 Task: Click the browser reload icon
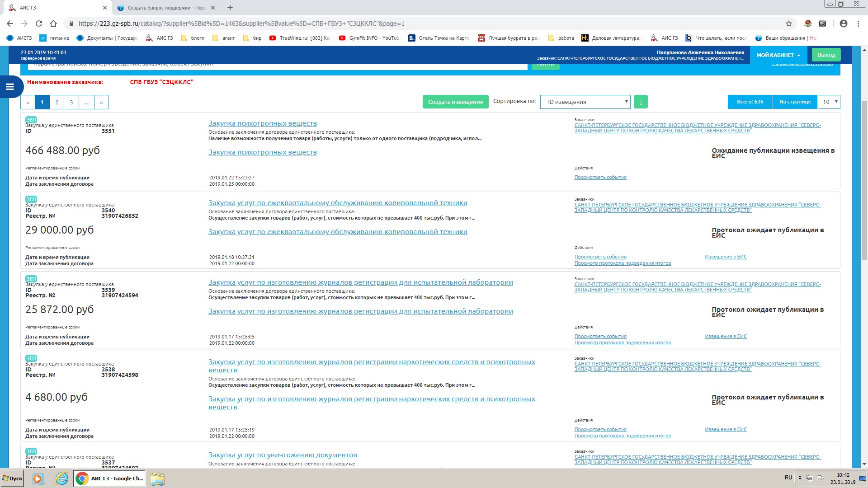(x=39, y=23)
